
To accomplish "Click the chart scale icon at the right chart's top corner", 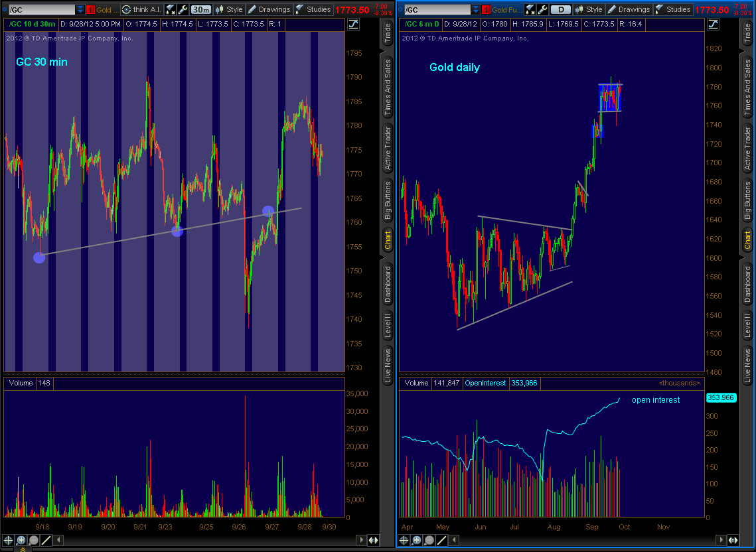I will click(x=714, y=24).
